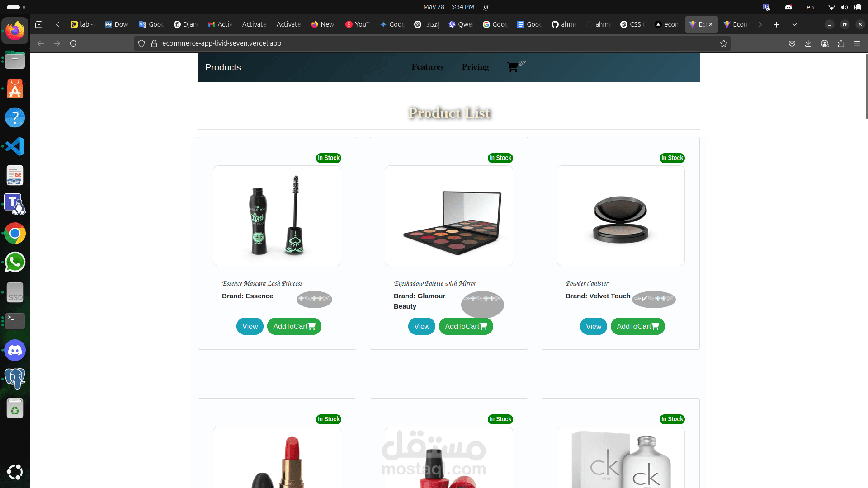
Task: Switch to the Gmail Activ tab
Action: point(220,24)
